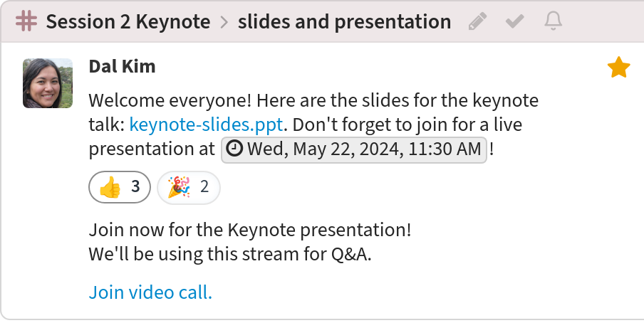Screen dimensions: 644x323
Task: Click the Dal Kim sender name
Action: (122, 66)
